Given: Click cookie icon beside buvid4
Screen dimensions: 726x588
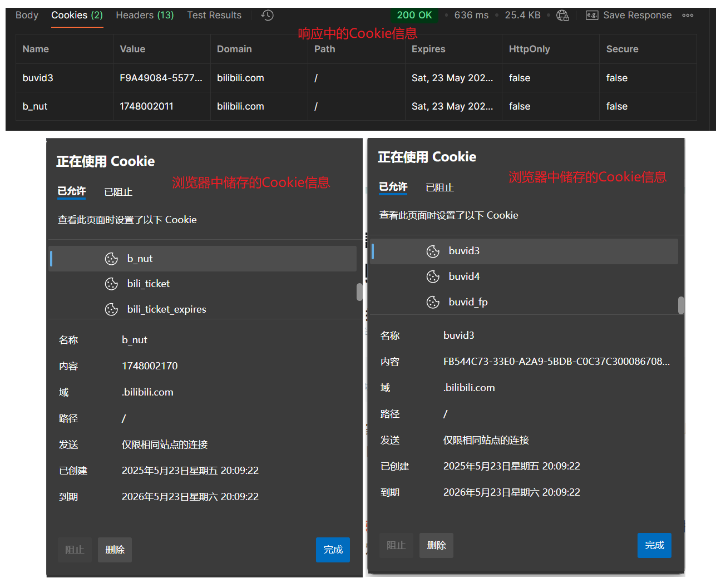Looking at the screenshot, I should tap(433, 276).
